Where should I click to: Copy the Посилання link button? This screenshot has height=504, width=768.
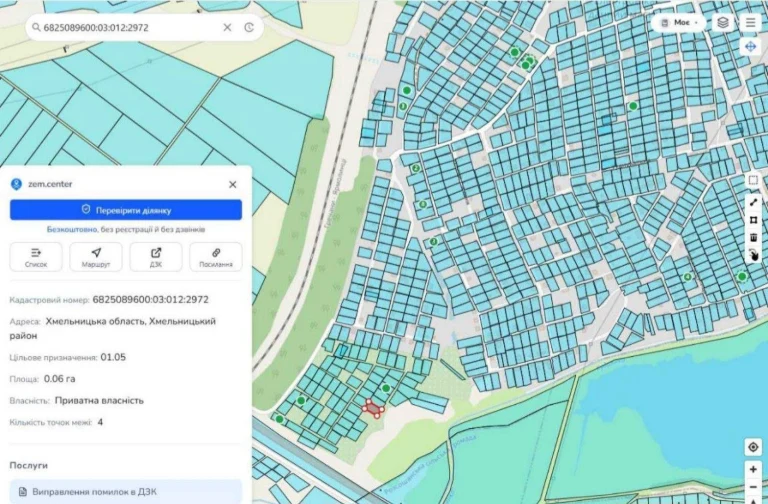click(x=216, y=257)
